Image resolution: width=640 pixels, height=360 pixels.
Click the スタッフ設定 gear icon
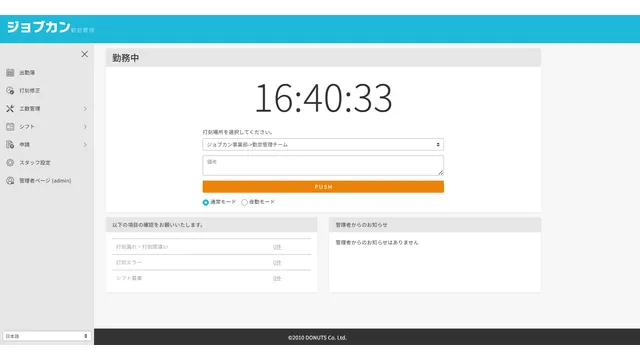[10, 162]
